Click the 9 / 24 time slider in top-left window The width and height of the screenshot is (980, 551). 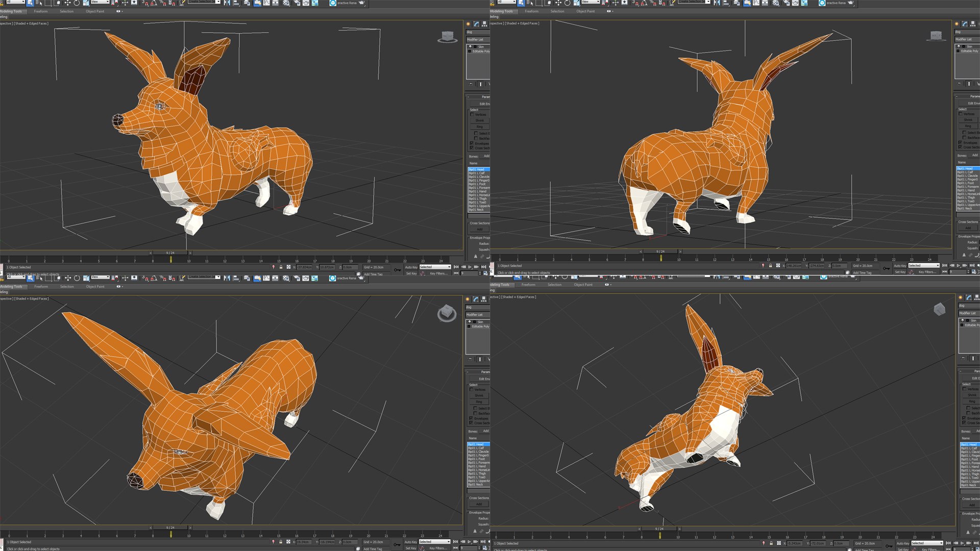click(170, 253)
